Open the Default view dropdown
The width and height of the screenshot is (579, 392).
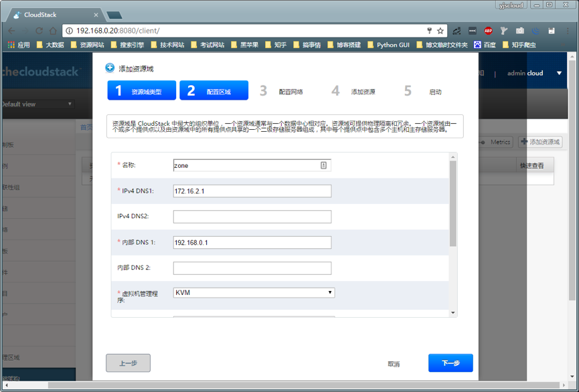point(37,104)
